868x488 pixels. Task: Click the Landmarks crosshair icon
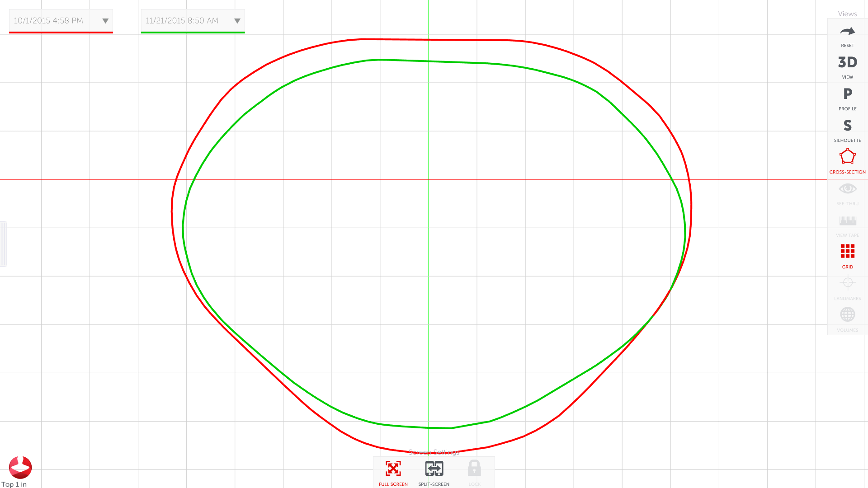847,283
